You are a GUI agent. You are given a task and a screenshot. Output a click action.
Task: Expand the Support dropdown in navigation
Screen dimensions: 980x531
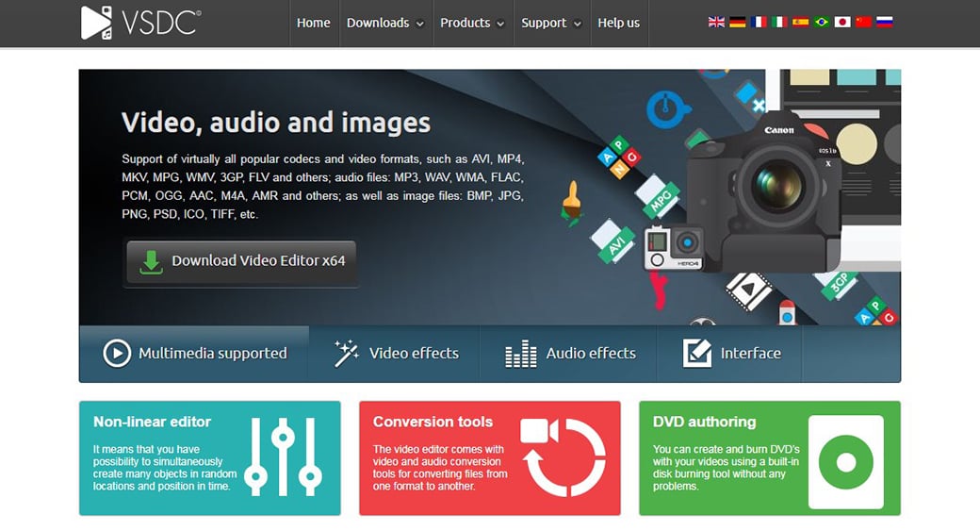(551, 23)
